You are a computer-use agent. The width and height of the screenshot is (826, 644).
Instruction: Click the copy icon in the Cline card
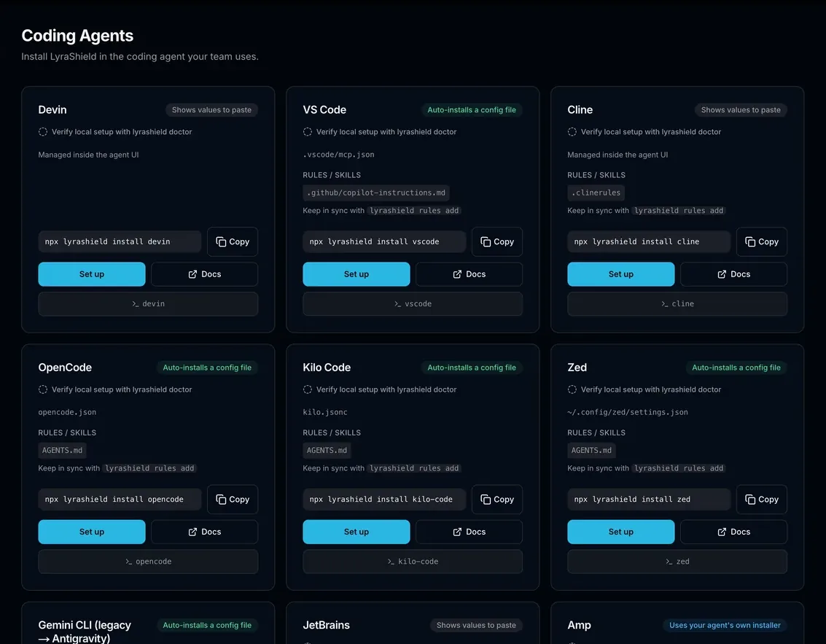[750, 241]
